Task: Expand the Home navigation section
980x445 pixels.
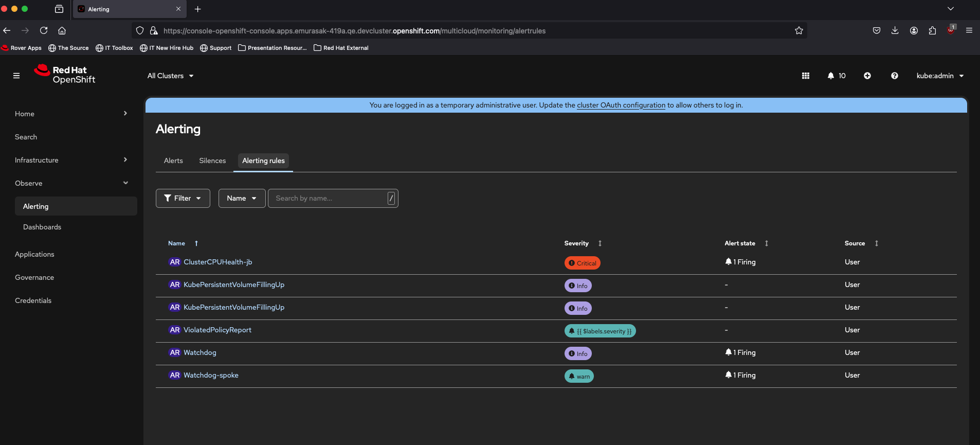Action: 71,114
